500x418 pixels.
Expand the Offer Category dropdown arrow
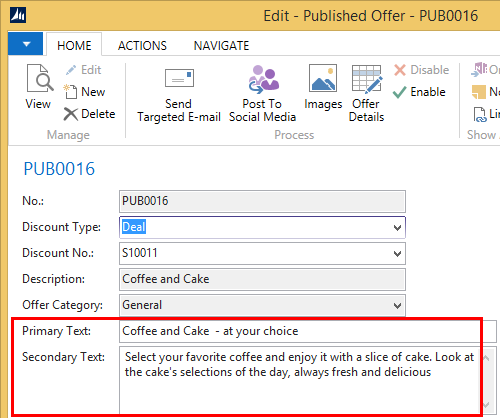click(x=397, y=306)
